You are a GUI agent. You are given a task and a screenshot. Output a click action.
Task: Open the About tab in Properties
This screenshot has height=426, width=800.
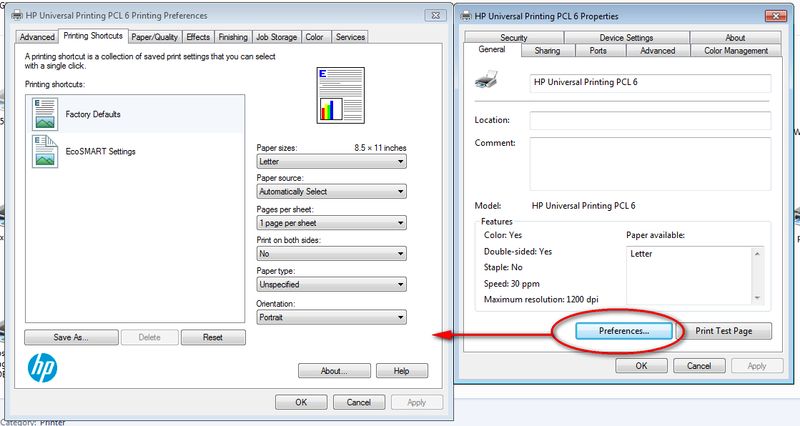(735, 38)
